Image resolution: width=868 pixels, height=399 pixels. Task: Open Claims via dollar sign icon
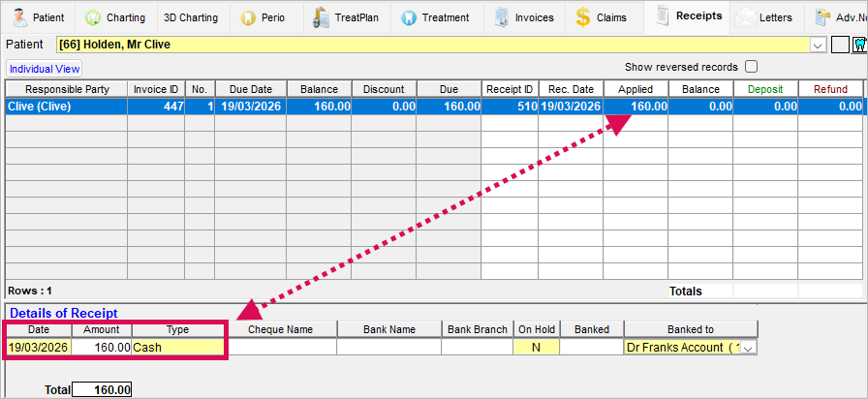click(x=584, y=17)
